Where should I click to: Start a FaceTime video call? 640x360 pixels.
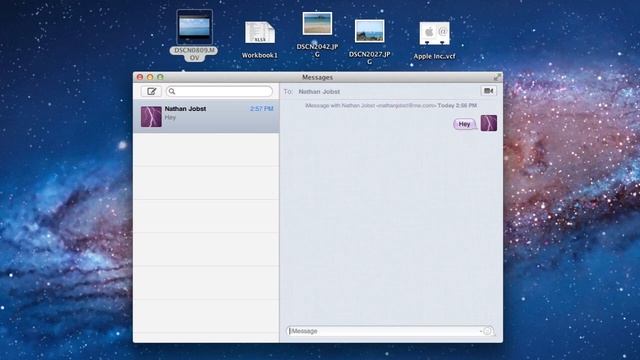pyautogui.click(x=489, y=91)
